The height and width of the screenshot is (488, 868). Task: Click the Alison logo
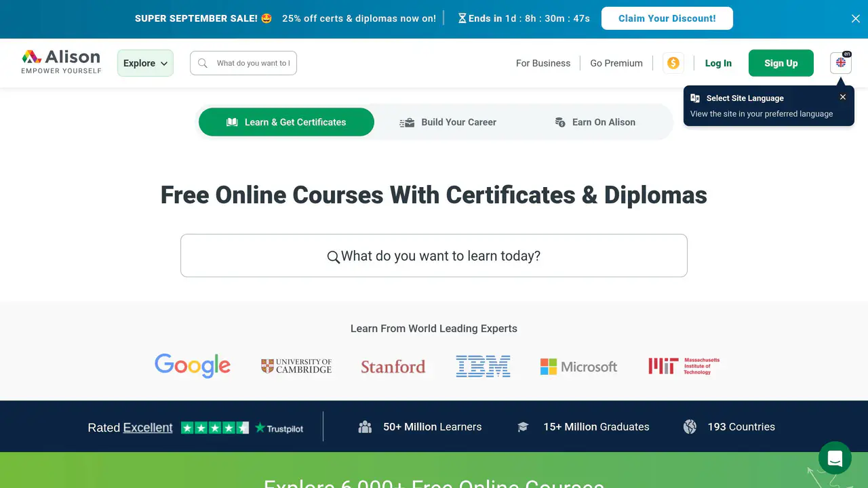tap(61, 62)
